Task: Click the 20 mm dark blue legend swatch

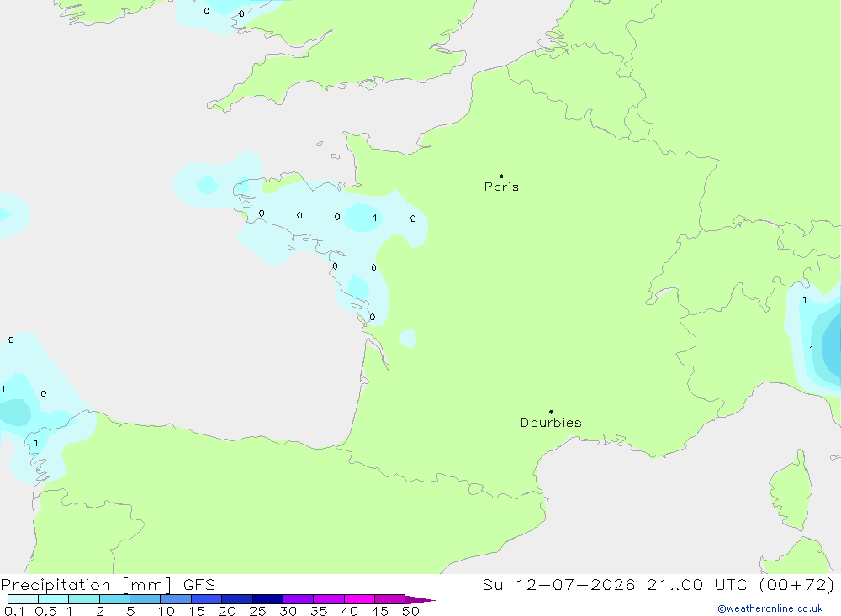Action: (x=236, y=599)
